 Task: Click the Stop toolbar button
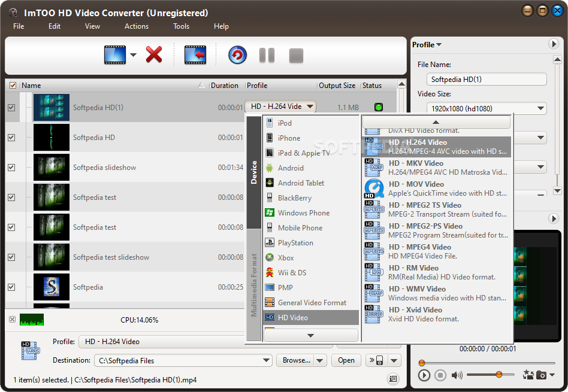click(296, 56)
